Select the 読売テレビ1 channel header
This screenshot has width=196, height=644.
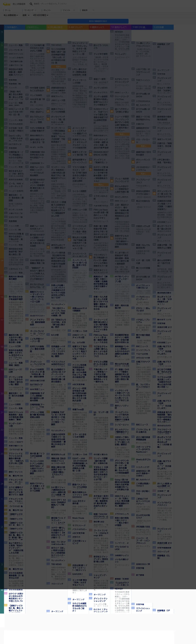click(121, 27)
